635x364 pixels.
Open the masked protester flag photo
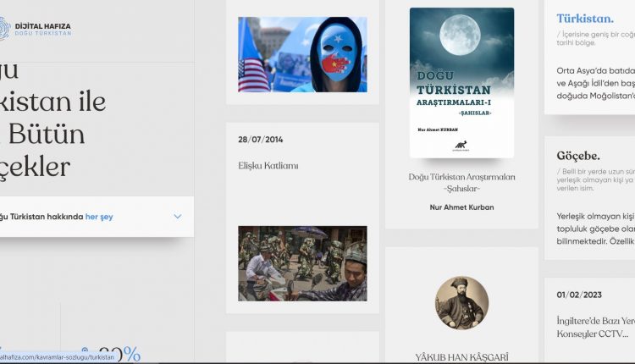point(302,55)
